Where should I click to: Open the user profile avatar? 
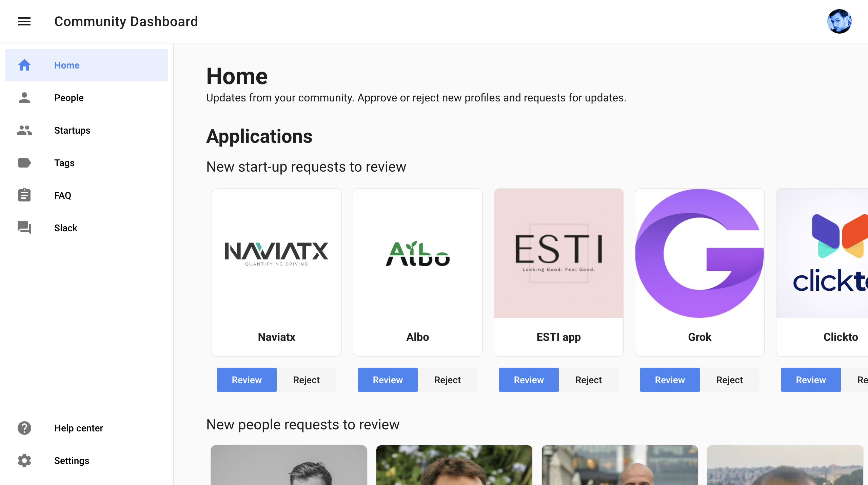(x=839, y=21)
